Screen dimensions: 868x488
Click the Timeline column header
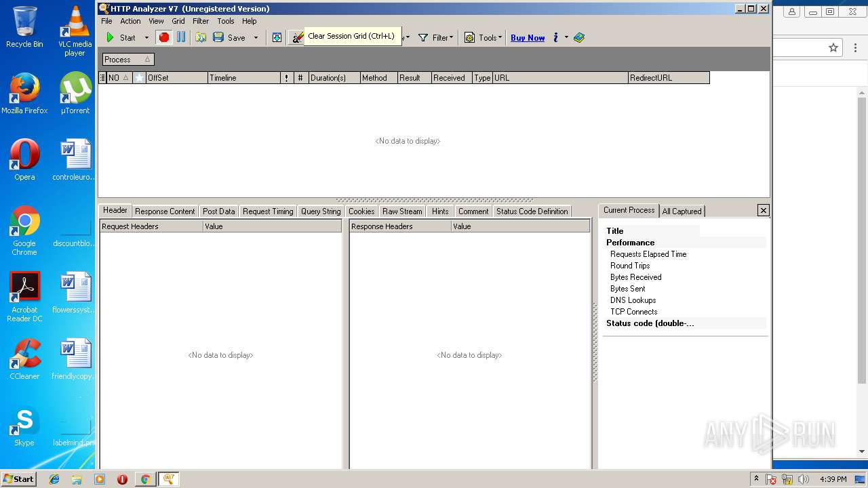[243, 78]
